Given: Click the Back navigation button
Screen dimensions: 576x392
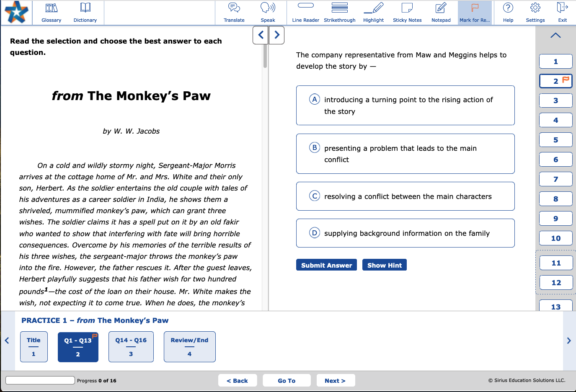Looking at the screenshot, I should point(237,381).
